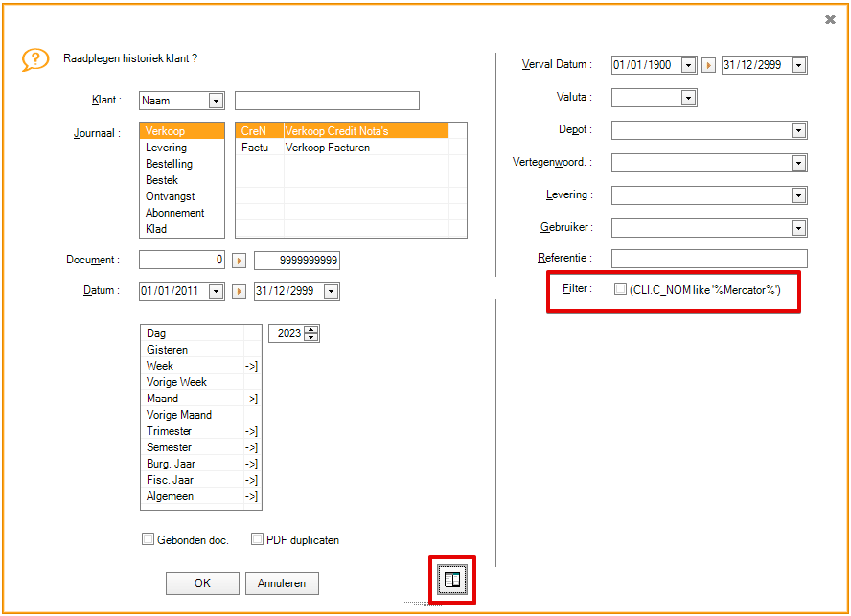Select Levering in the Journaal list
Viewport: 851px width, 616px height.
[x=167, y=148]
